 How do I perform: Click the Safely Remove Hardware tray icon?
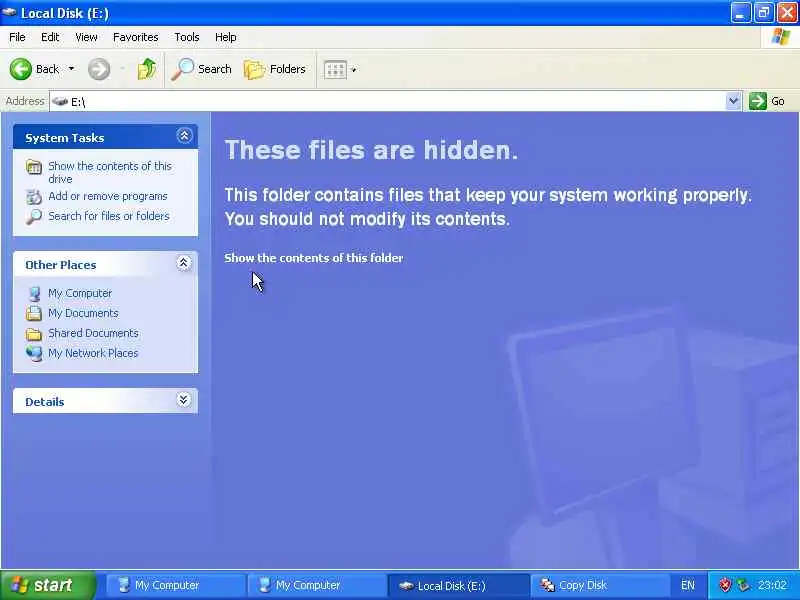[743, 585]
